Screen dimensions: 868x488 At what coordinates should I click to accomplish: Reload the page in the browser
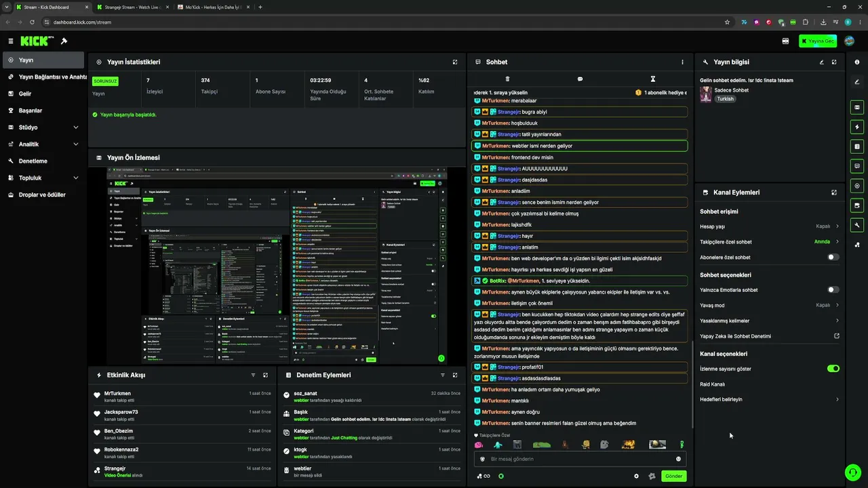pyautogui.click(x=32, y=22)
